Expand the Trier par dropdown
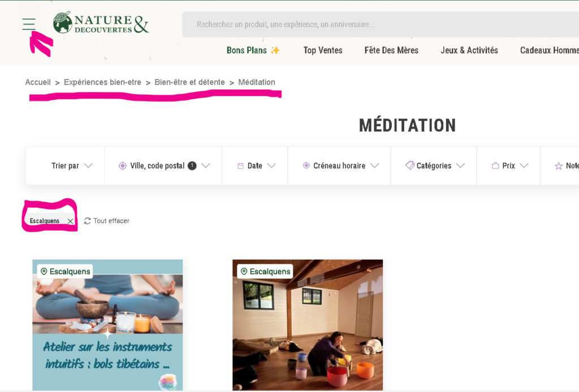579x392 pixels. 72,166
